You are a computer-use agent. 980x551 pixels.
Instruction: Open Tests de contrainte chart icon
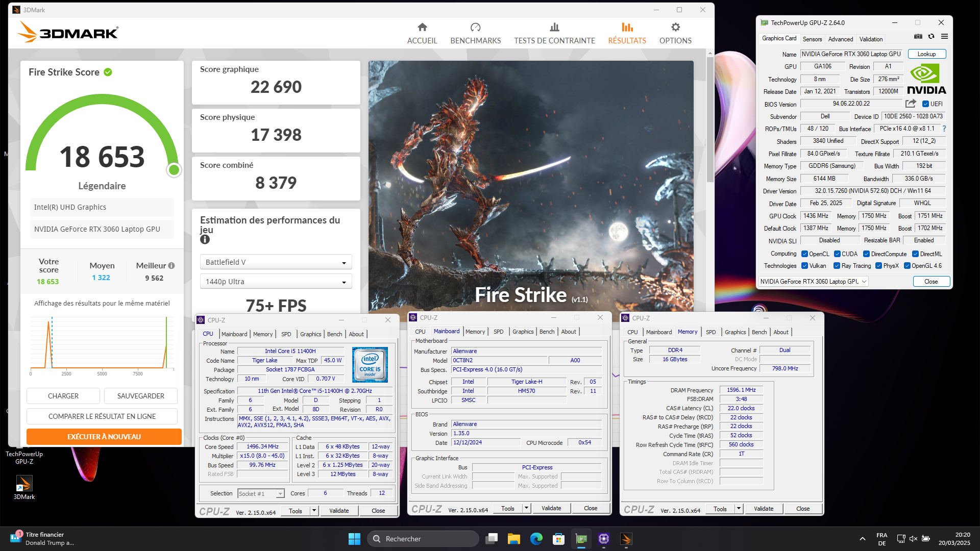click(x=554, y=27)
